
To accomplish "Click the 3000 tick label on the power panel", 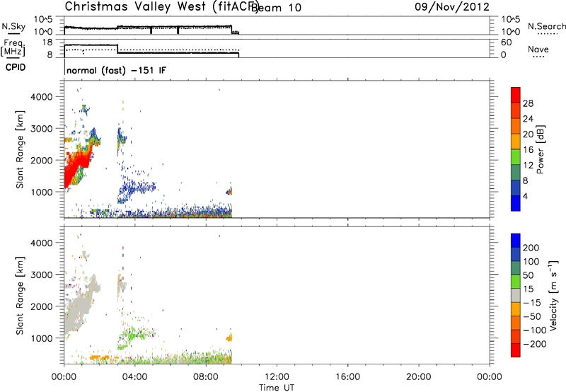I will (42, 129).
